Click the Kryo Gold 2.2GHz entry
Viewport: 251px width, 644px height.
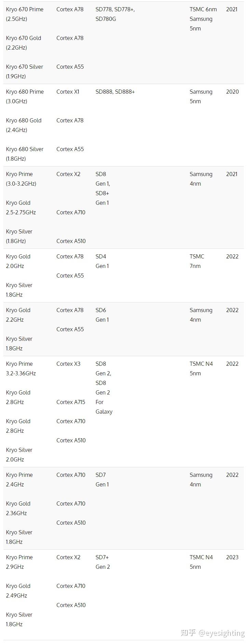point(18,315)
